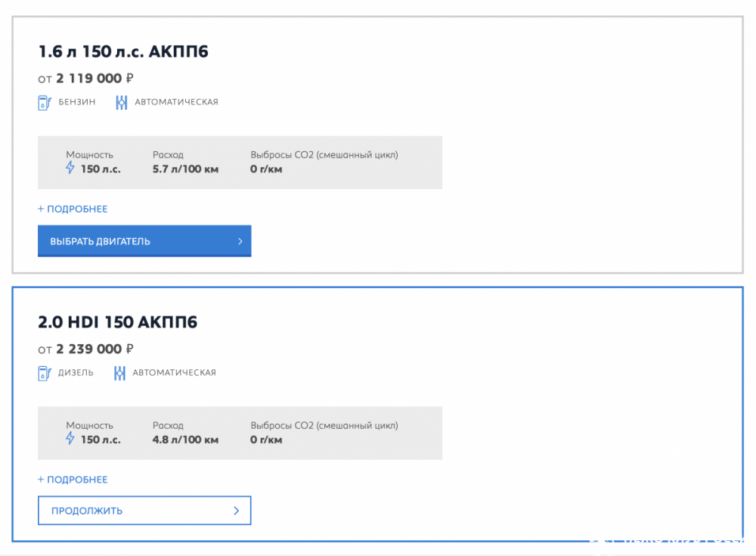This screenshot has width=756, height=556.
Task: Click the price от 2 119 000 ₽
Action: tap(86, 79)
